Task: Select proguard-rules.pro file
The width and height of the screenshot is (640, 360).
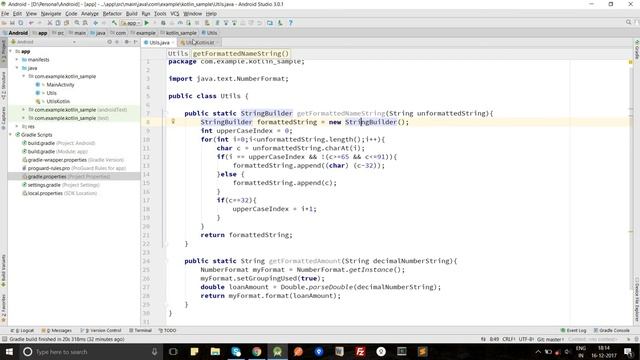Action: [74, 168]
